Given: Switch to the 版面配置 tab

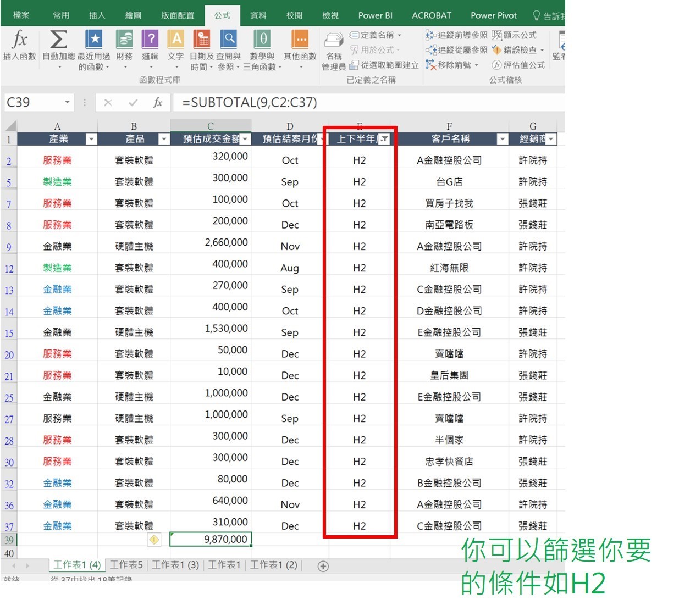Looking at the screenshot, I should click(x=177, y=15).
